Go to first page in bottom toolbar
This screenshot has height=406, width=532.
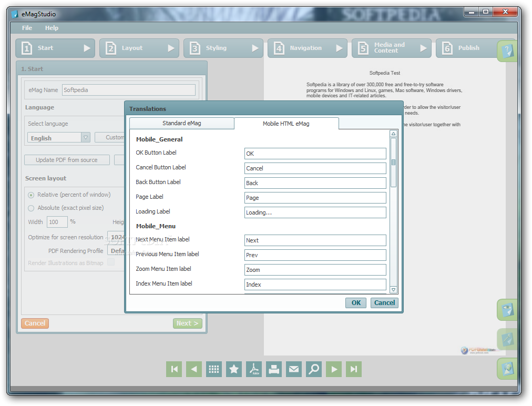click(x=174, y=369)
